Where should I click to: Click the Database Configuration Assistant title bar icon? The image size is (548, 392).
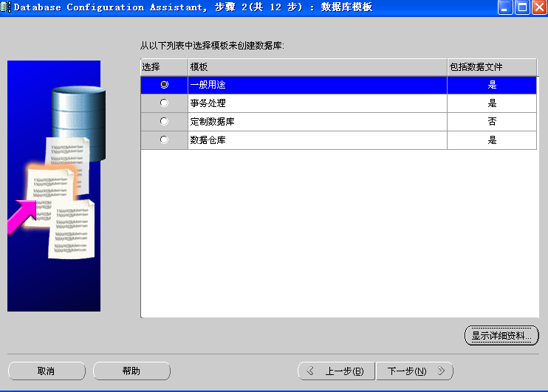(6, 7)
